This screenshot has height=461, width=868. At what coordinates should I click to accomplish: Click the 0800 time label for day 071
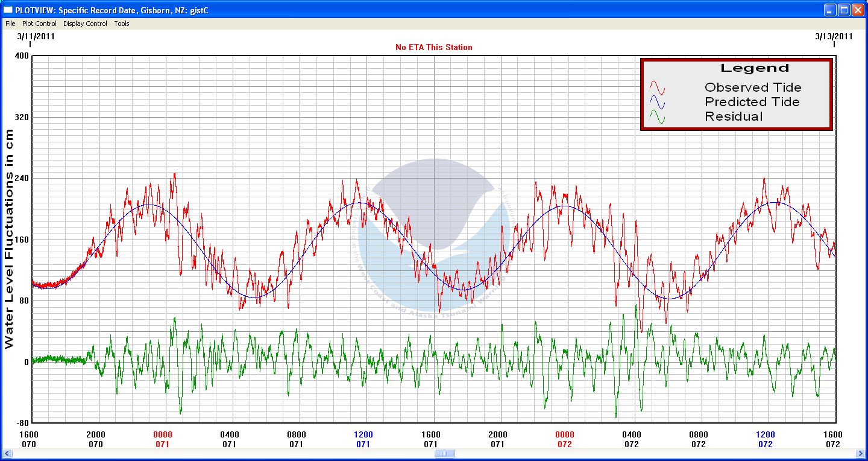pyautogui.click(x=297, y=434)
